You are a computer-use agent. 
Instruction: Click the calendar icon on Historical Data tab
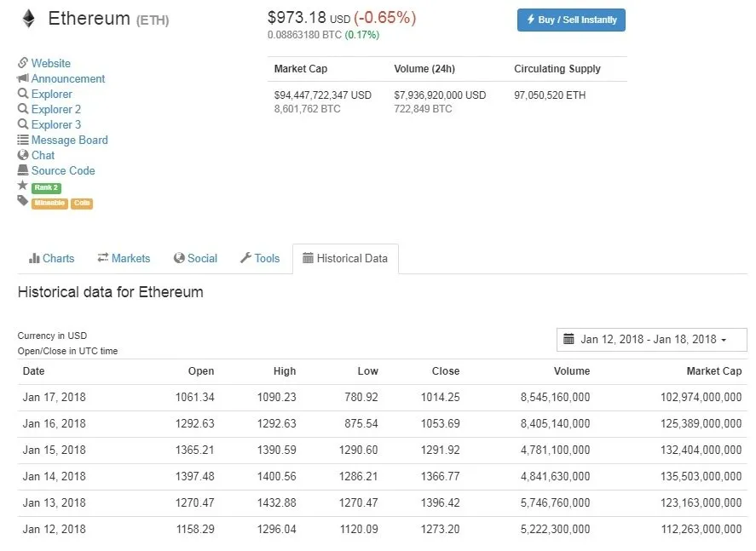pyautogui.click(x=308, y=258)
